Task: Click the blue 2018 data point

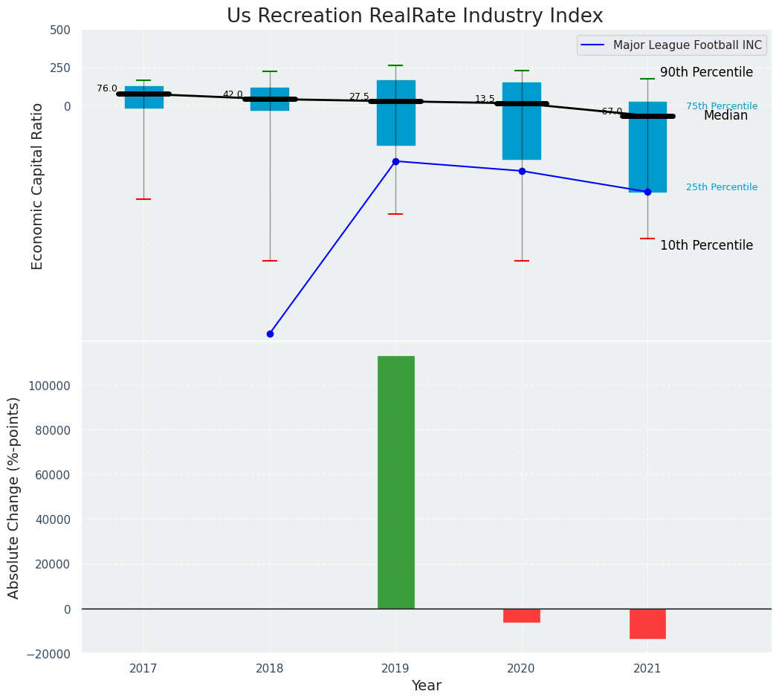Action: 270,334
